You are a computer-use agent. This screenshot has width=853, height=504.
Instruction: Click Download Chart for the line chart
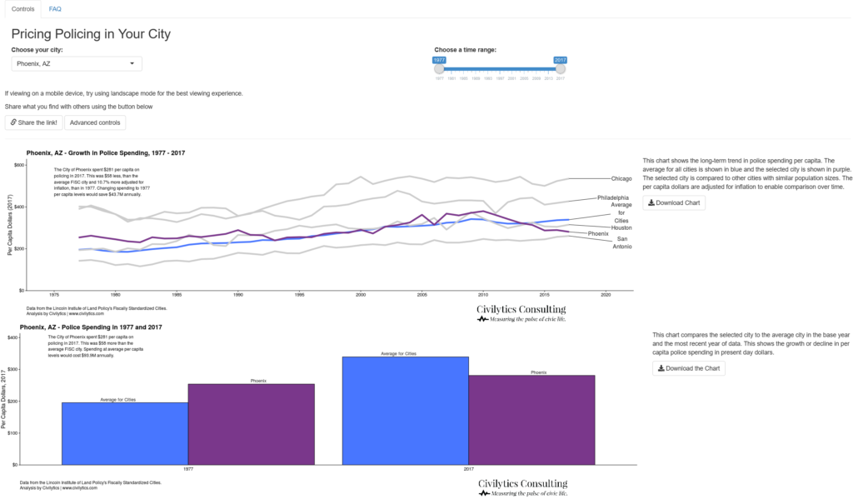(674, 203)
